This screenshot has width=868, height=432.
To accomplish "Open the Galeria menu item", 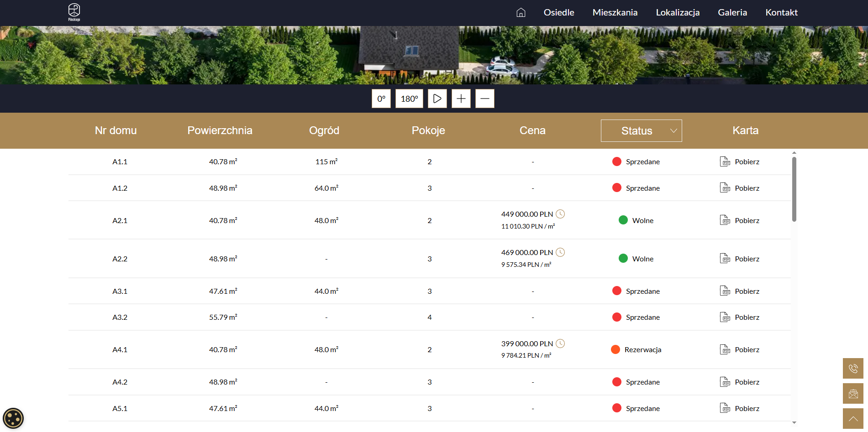I will (732, 12).
